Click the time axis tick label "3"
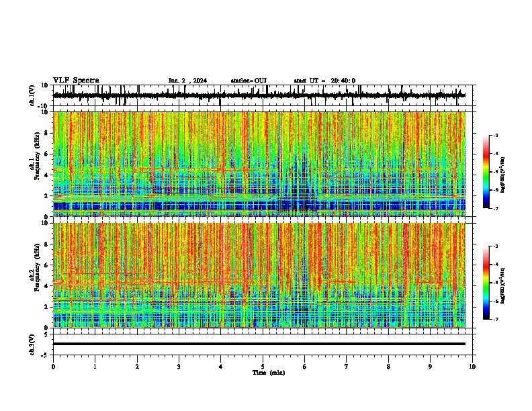The image size is (532, 411). click(x=179, y=367)
